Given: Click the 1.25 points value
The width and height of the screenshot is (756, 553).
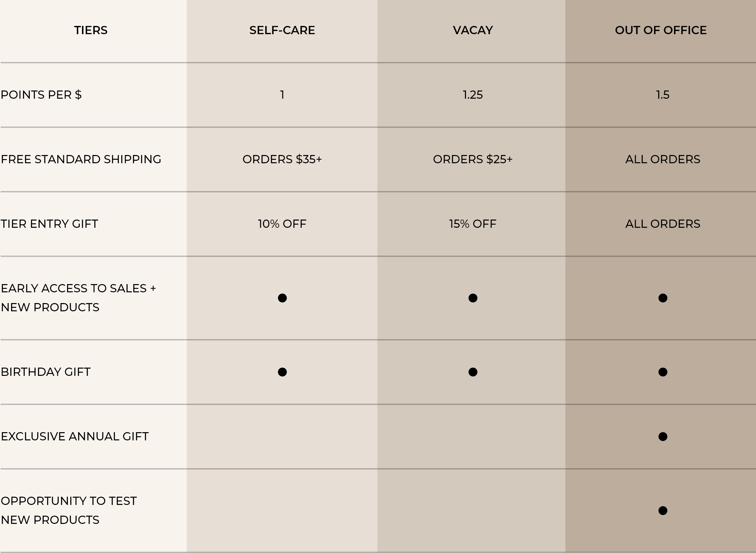Looking at the screenshot, I should pos(473,95).
